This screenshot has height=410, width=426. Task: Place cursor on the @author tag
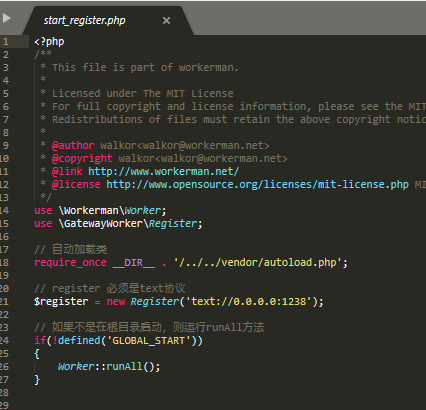point(73,145)
